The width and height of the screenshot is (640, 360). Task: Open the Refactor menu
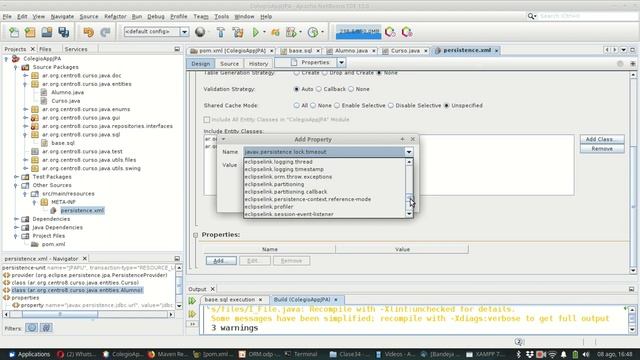(x=115, y=16)
